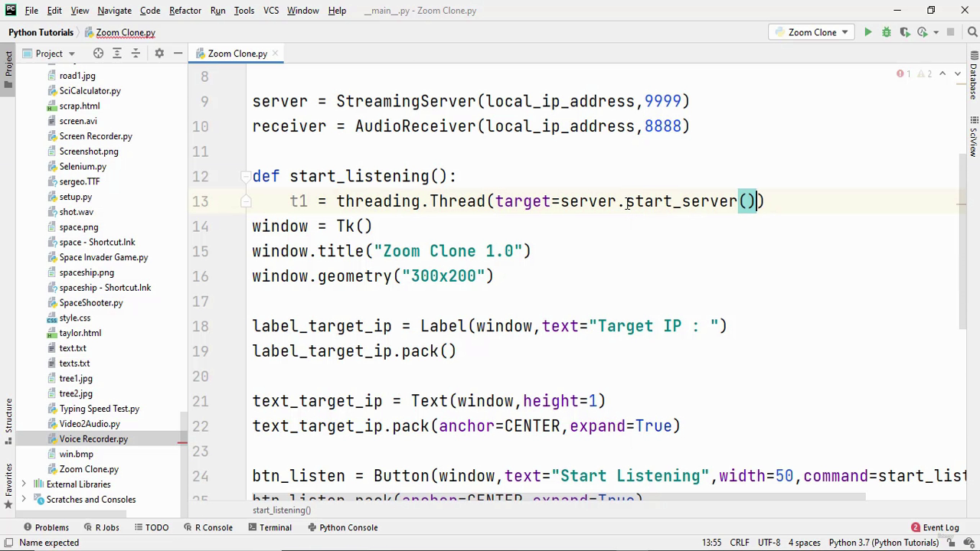The image size is (980, 551).
Task: Open the Python 3.7 interpreter selector
Action: click(884, 543)
